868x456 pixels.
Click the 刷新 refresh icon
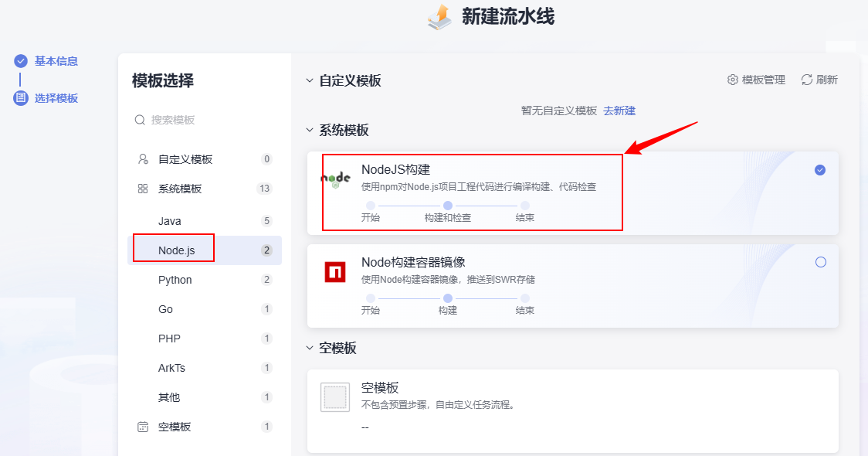(806, 80)
